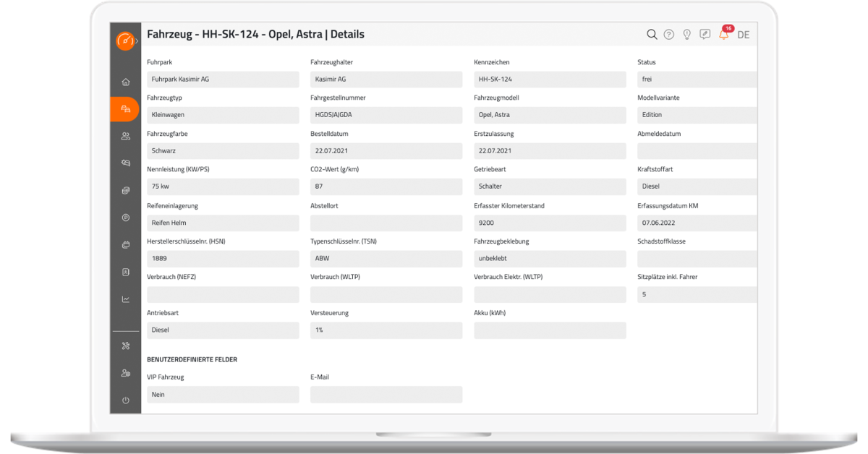Open the calendar sidebar icon
The width and height of the screenshot is (868, 454).
(x=126, y=245)
